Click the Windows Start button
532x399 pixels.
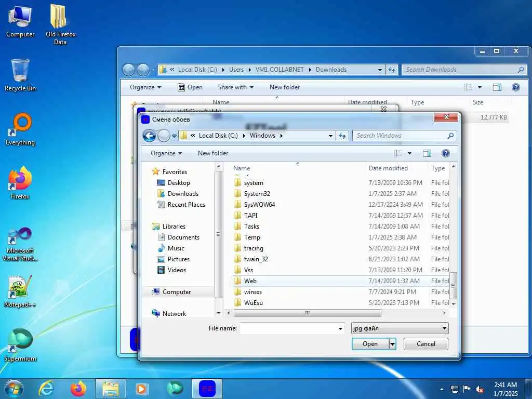point(14,389)
